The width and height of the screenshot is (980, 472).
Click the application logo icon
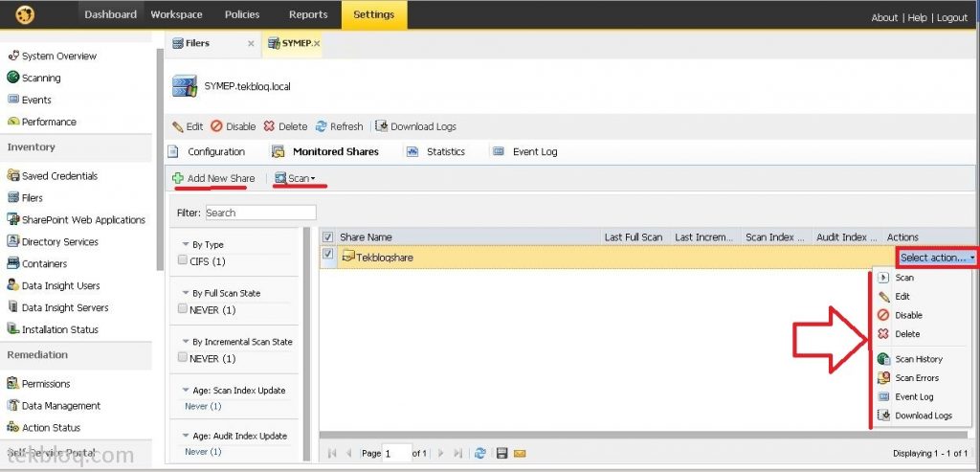point(25,14)
